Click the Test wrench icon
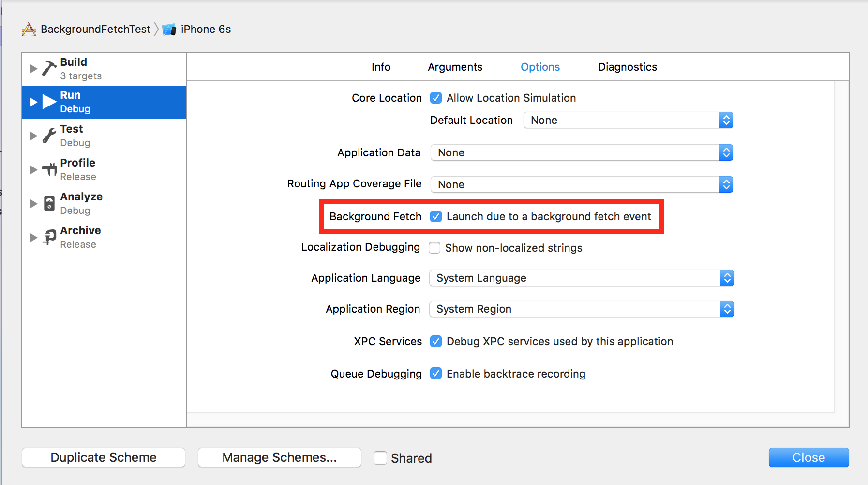Viewport: 868px width, 485px height. [49, 136]
